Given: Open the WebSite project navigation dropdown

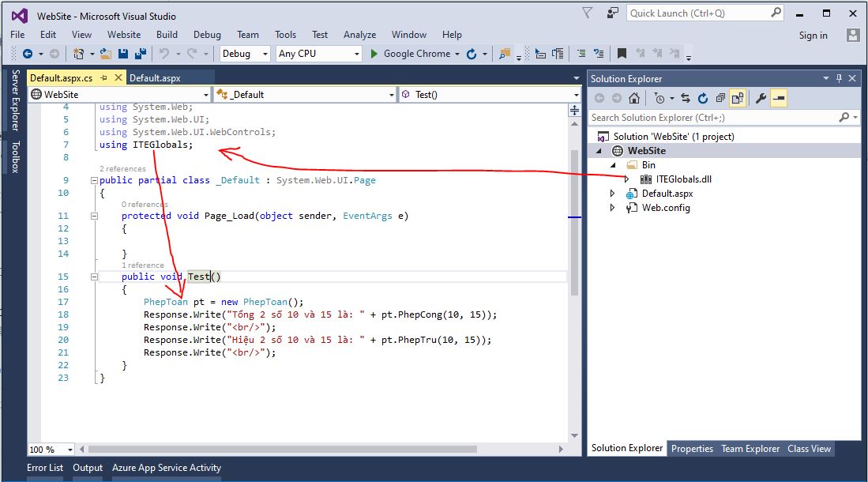Looking at the screenshot, I should coord(120,95).
